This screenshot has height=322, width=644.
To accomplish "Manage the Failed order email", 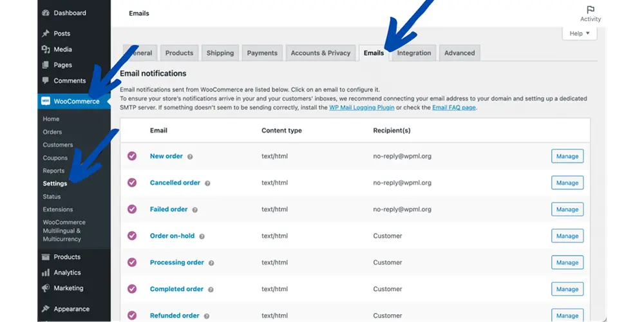I will pyautogui.click(x=567, y=209).
